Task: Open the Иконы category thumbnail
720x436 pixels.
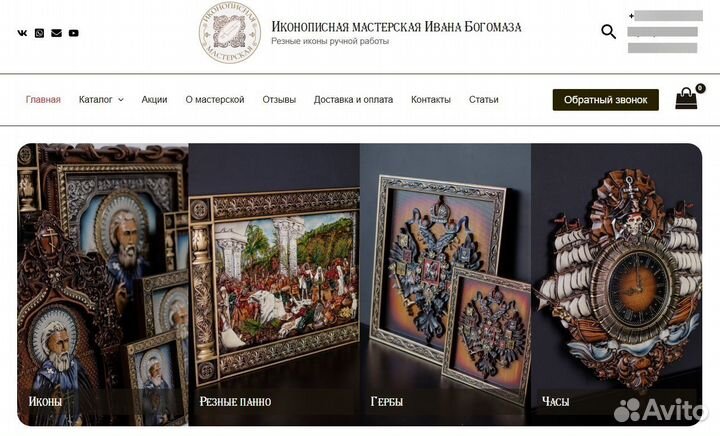Action: [103, 285]
